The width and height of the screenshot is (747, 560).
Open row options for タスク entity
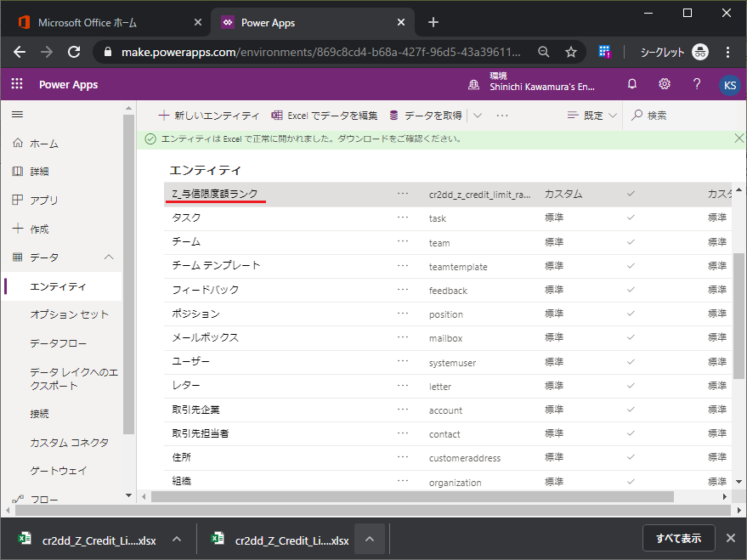point(403,218)
